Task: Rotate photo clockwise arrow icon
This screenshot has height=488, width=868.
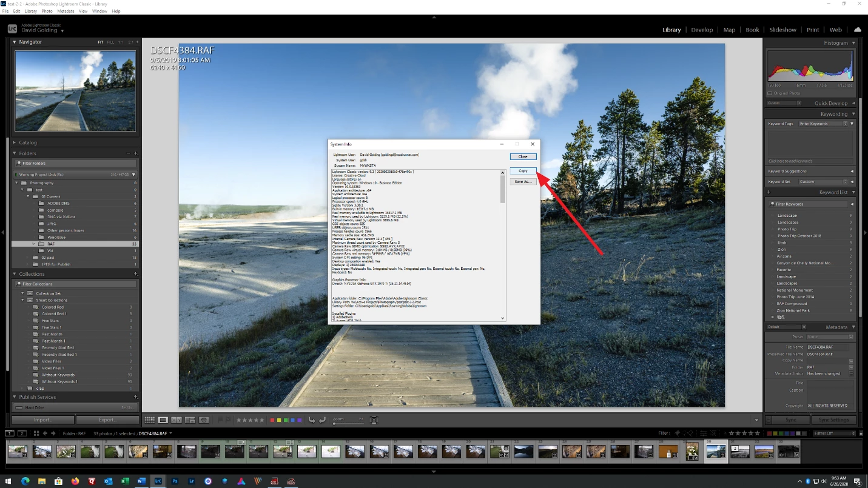Action: (323, 419)
